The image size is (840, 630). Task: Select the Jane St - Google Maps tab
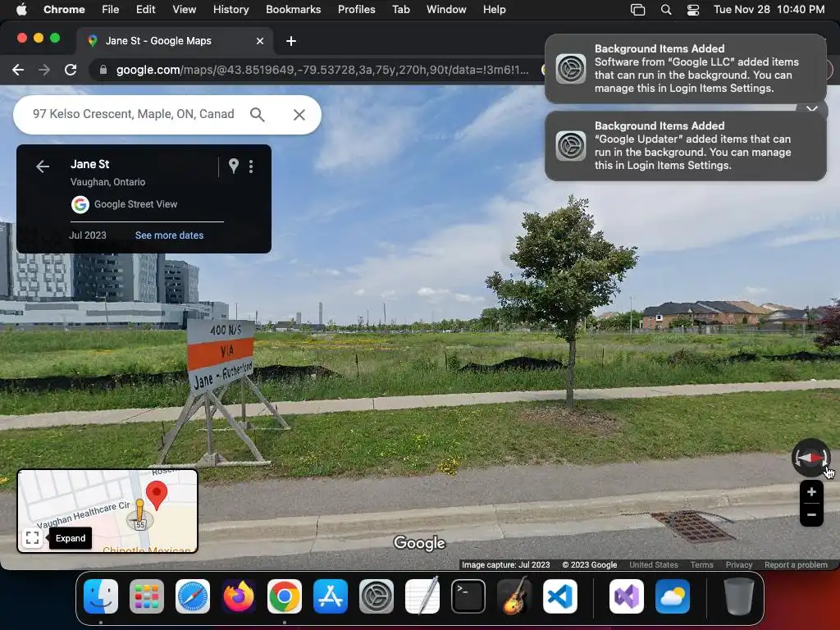pos(175,41)
